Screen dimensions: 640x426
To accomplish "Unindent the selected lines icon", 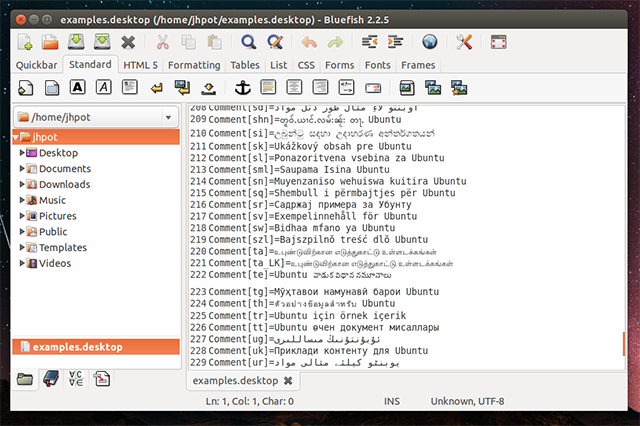I will click(369, 42).
